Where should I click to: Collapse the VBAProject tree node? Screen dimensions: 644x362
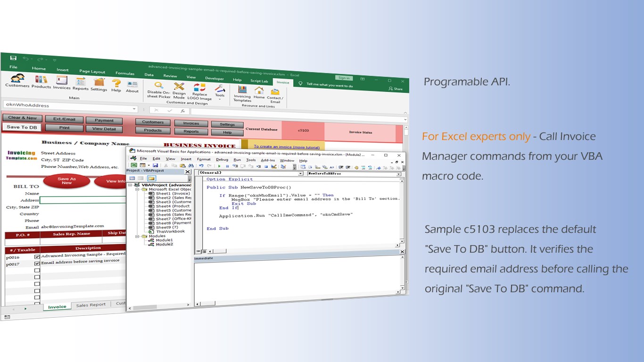[131, 185]
